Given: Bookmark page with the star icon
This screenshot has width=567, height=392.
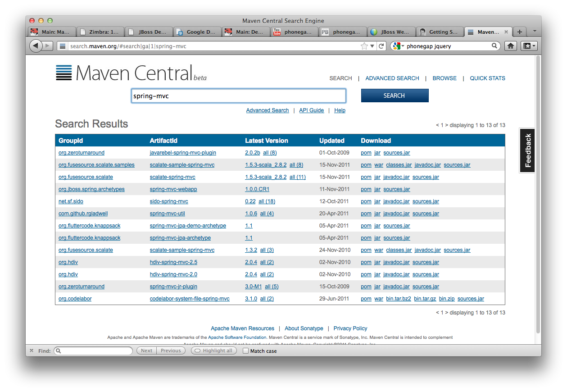Looking at the screenshot, I should point(364,46).
